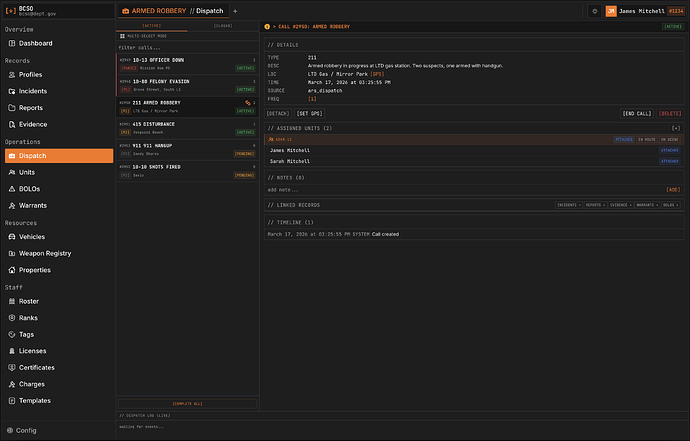This screenshot has width=690, height=441.
Task: Click the #1234 badge number
Action: click(x=675, y=11)
